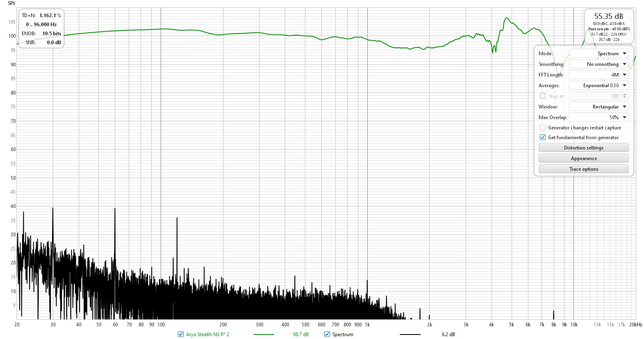Viewport: 644px width, 339px height.
Task: Click the Stop at 100 field
Action: coord(595,96)
